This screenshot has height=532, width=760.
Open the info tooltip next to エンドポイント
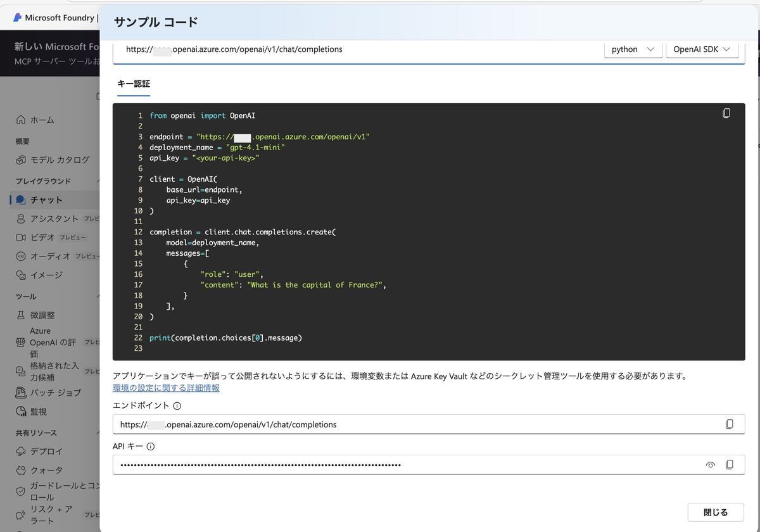click(177, 406)
